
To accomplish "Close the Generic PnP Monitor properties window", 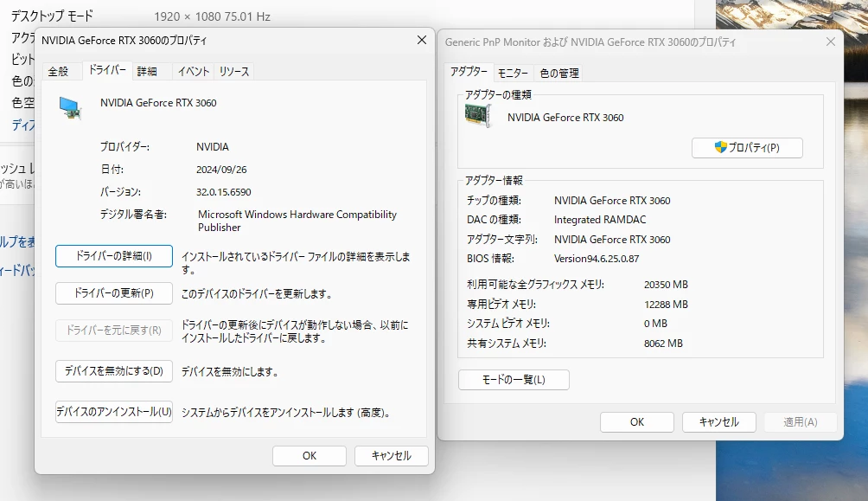I will point(830,42).
